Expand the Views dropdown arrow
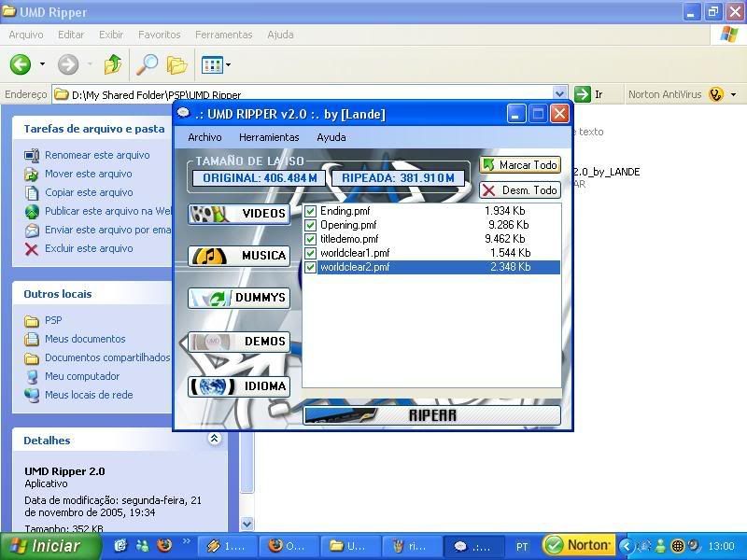The image size is (747, 560). (x=228, y=64)
